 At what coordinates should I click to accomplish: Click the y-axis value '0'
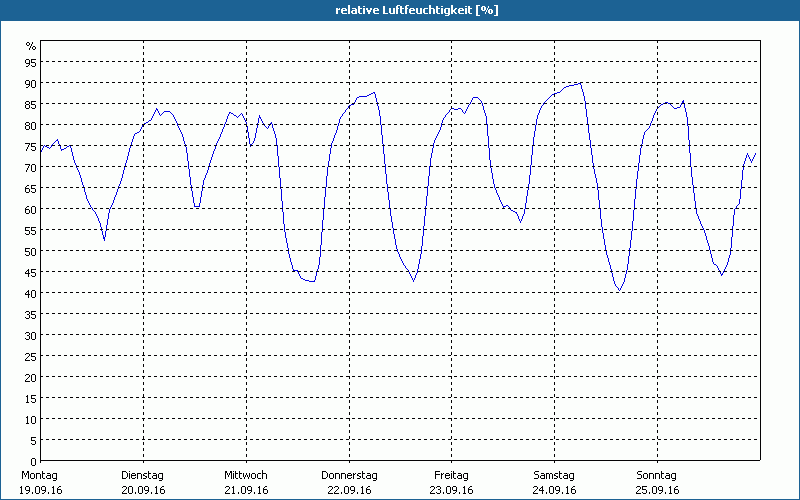34,462
